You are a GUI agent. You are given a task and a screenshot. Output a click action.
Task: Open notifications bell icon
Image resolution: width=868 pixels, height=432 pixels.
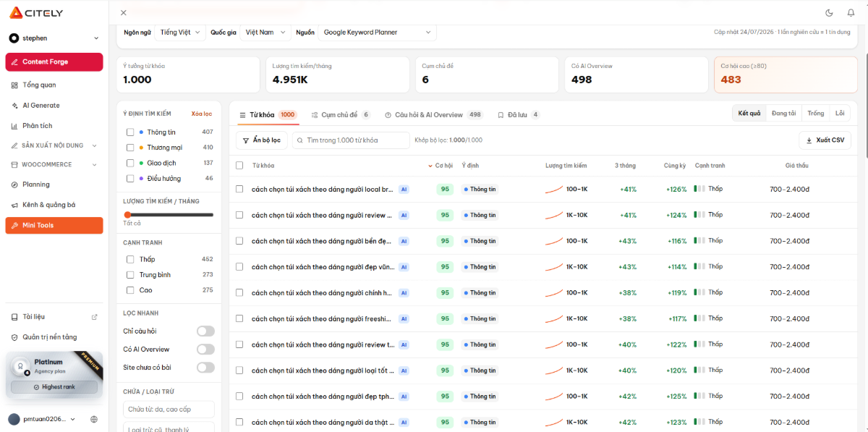pyautogui.click(x=851, y=12)
